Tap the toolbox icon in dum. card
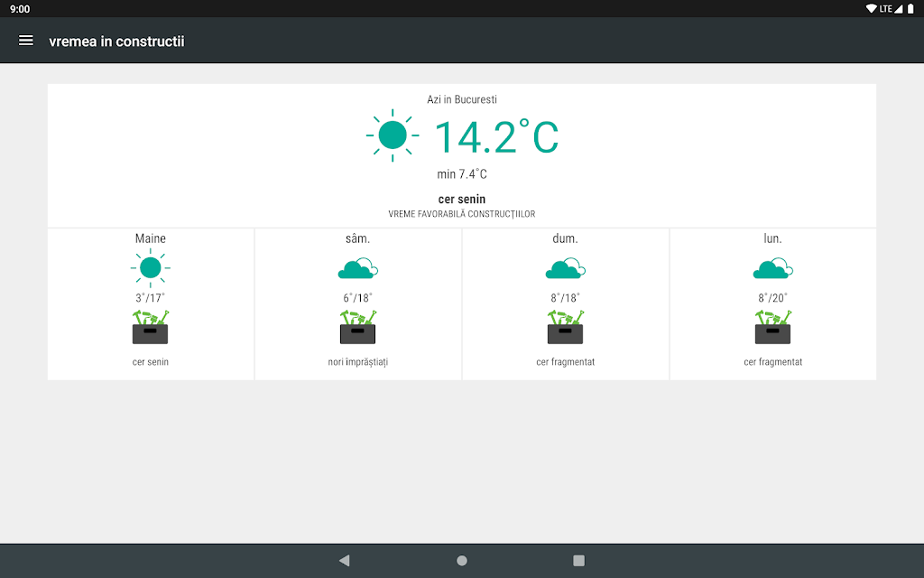The image size is (924, 578). tap(565, 327)
